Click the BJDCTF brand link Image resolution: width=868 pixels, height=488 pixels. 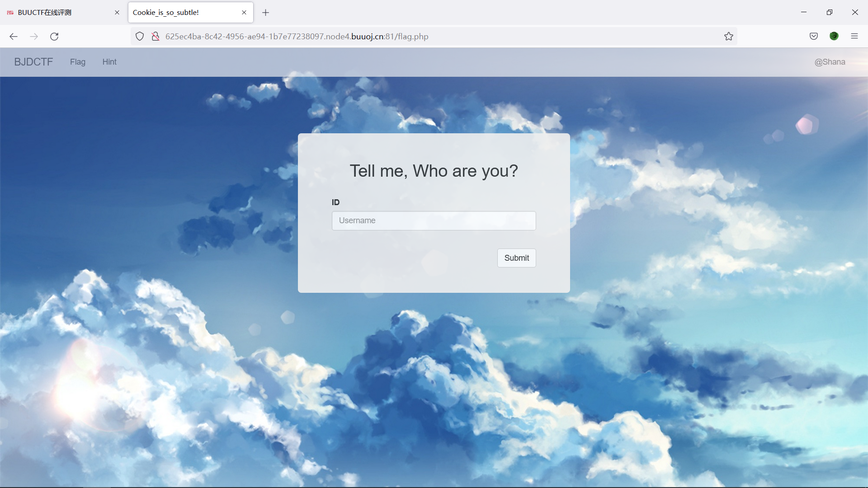pos(33,62)
